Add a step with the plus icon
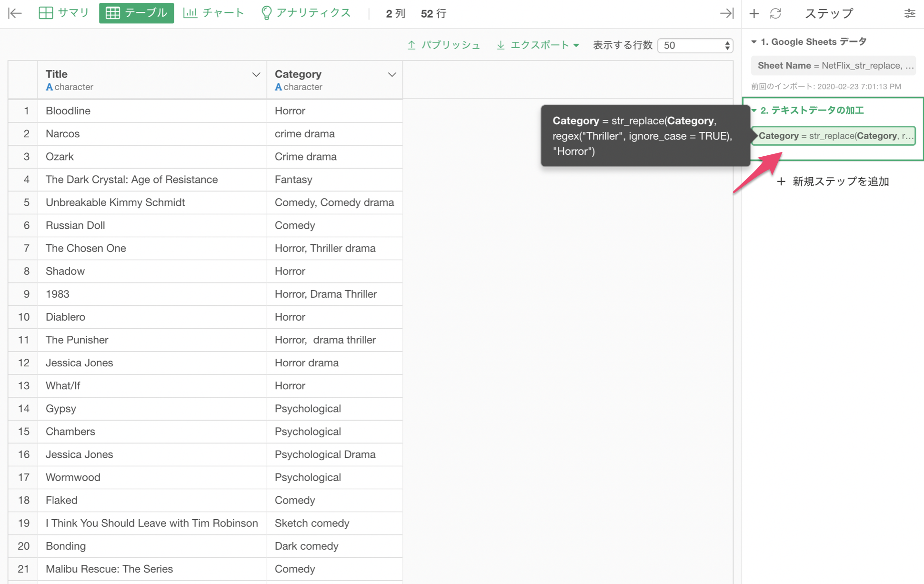Image resolution: width=924 pixels, height=584 pixels. 754,14
